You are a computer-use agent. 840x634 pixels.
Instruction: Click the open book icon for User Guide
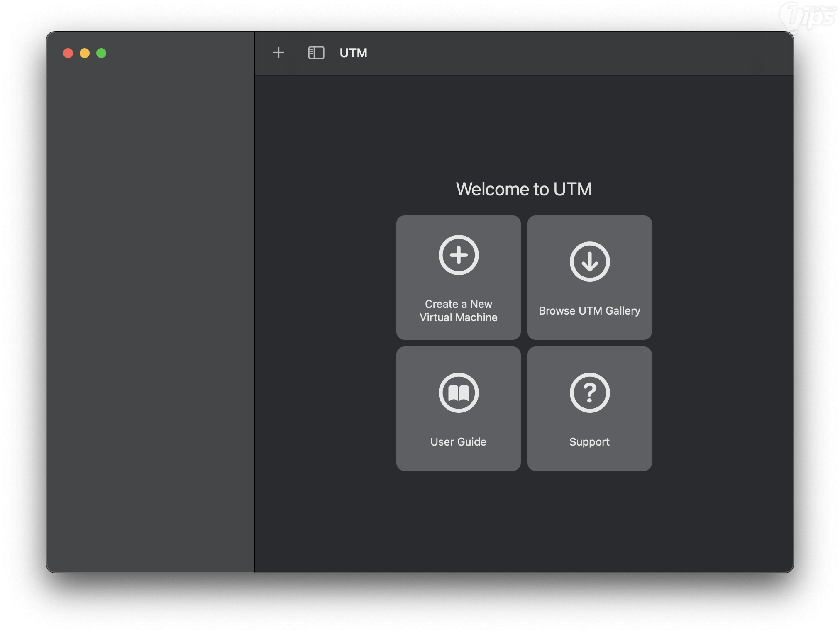(x=458, y=393)
